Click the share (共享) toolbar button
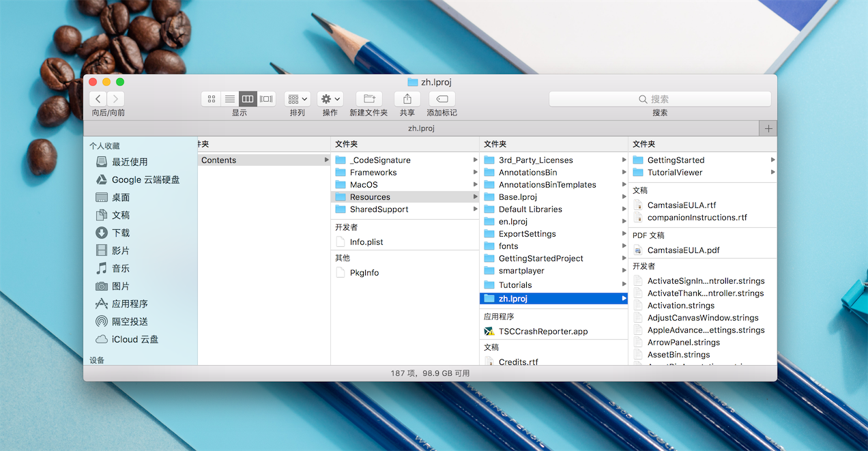Image resolution: width=868 pixels, height=451 pixels. coord(407,99)
